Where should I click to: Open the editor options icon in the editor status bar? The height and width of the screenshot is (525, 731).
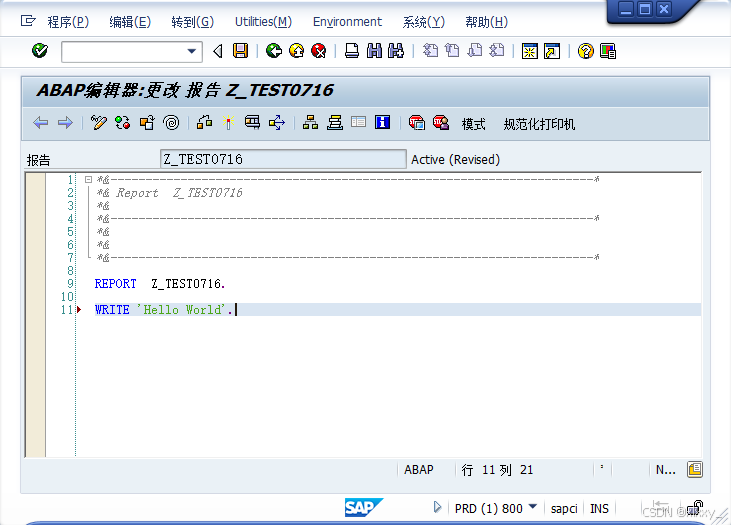pyautogui.click(x=695, y=469)
